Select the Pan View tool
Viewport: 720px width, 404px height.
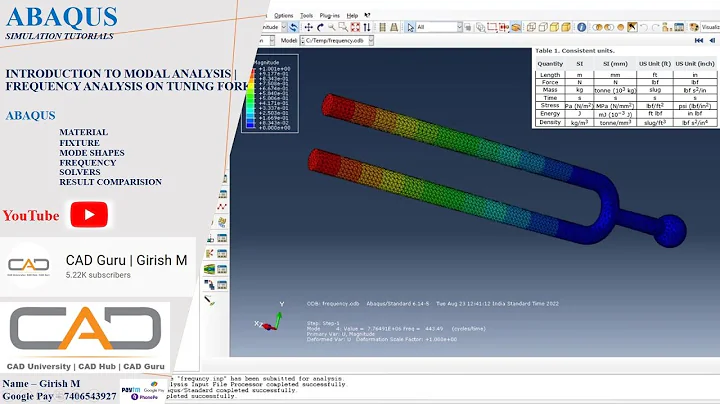tap(309, 28)
